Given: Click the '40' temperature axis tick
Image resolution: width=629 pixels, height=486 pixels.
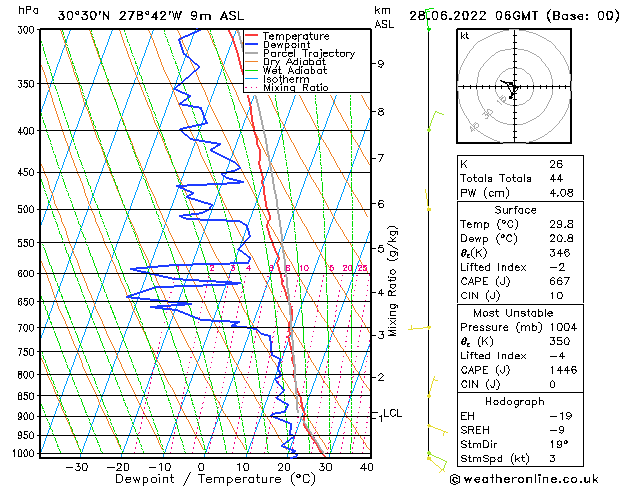Looking at the screenshot, I should coord(367,467).
